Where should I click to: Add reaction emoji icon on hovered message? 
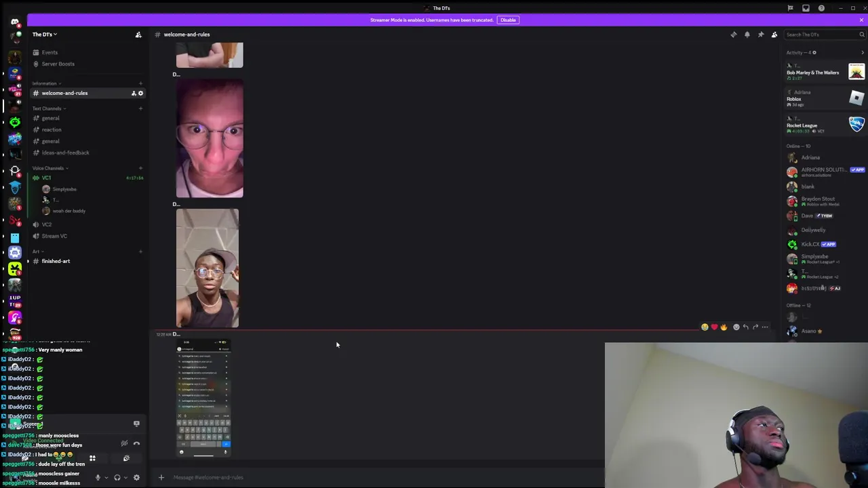[736, 327]
